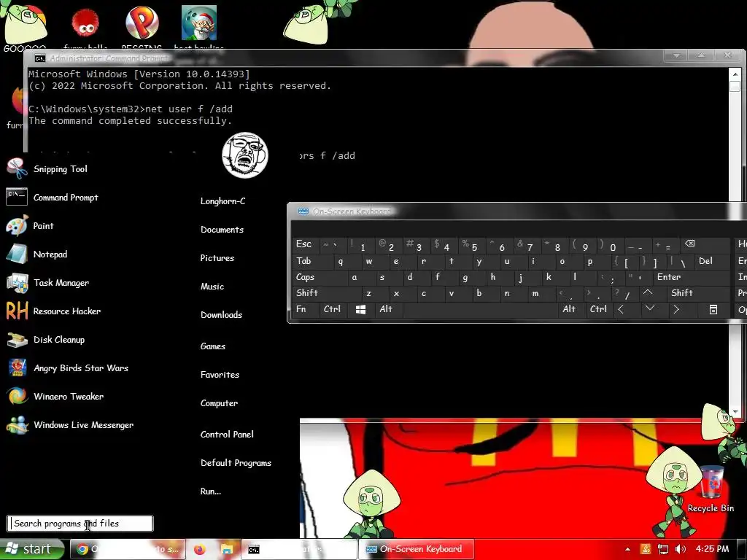Click Esc key on on-screen keyboard

tap(305, 244)
